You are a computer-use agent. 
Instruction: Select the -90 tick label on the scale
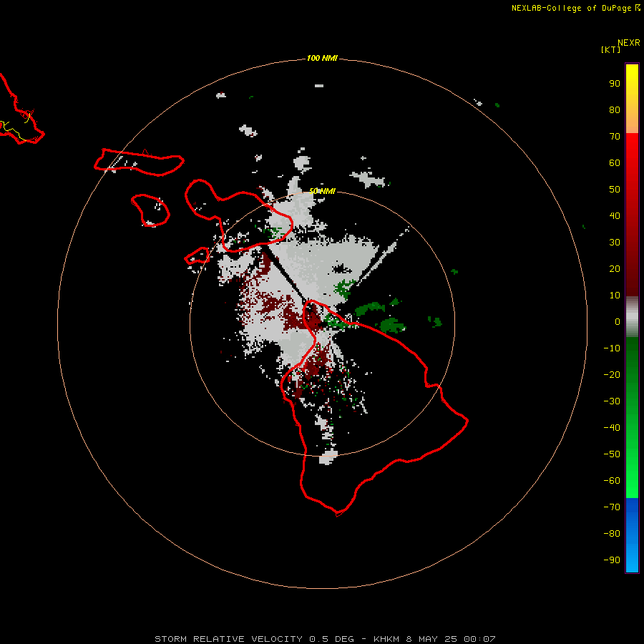(612, 560)
